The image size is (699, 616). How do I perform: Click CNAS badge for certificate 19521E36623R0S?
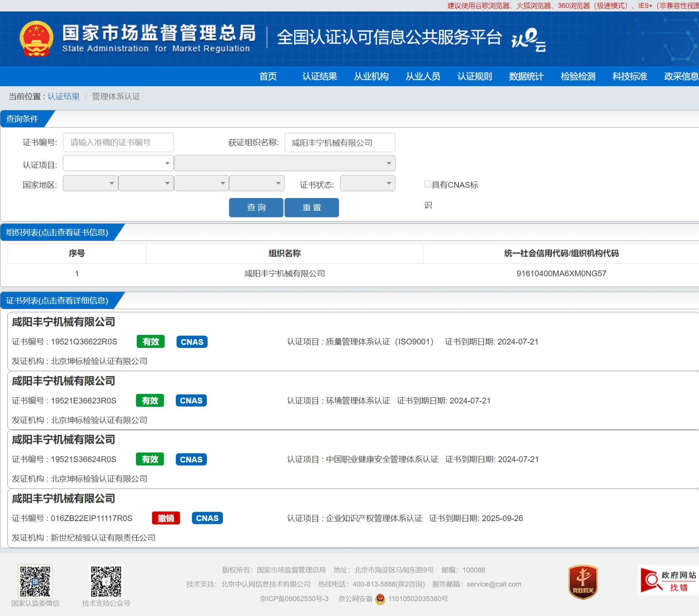pos(191,400)
